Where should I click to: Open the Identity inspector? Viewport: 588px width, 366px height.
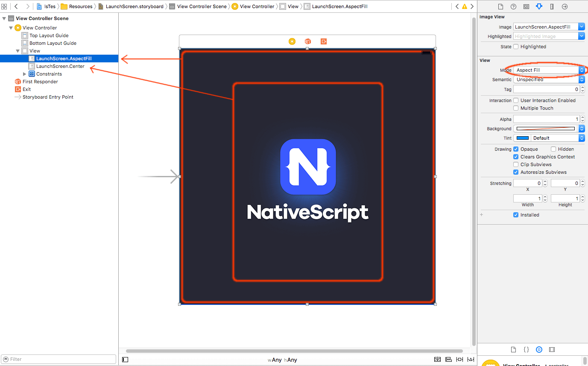click(526, 6)
